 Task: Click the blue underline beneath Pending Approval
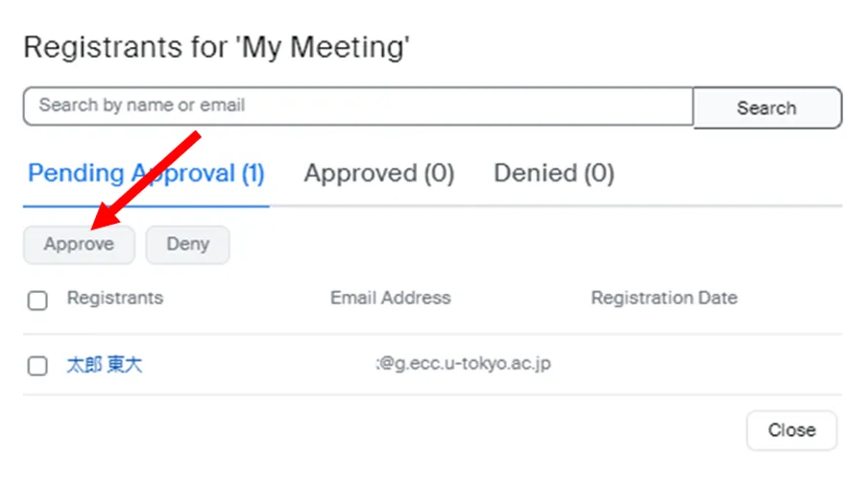tap(146, 205)
